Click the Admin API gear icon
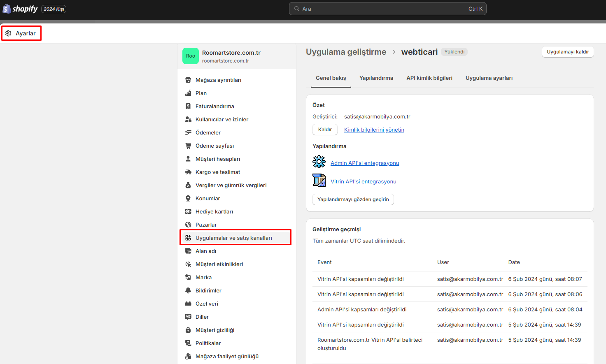The width and height of the screenshot is (606, 364). point(319,162)
